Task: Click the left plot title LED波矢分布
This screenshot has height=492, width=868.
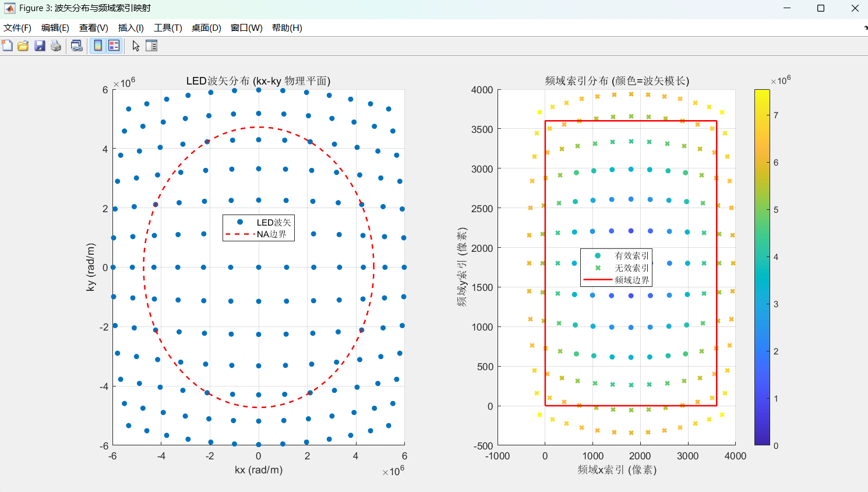Action: (x=258, y=81)
